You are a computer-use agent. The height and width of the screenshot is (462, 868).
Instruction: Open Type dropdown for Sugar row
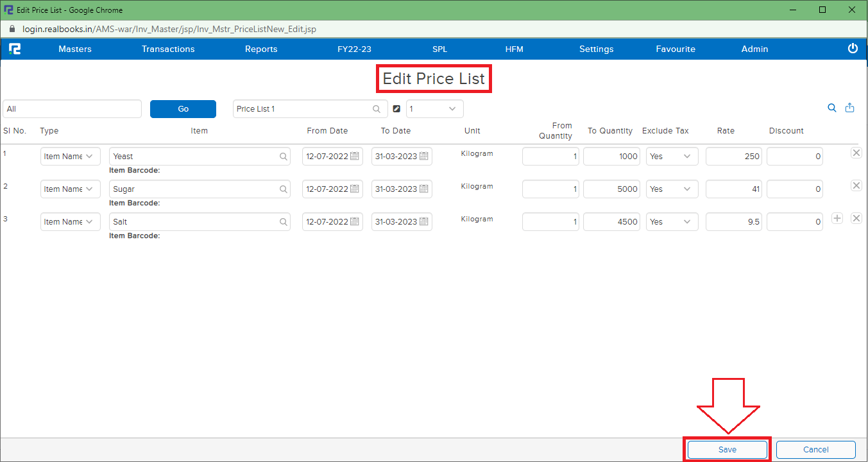coord(70,189)
